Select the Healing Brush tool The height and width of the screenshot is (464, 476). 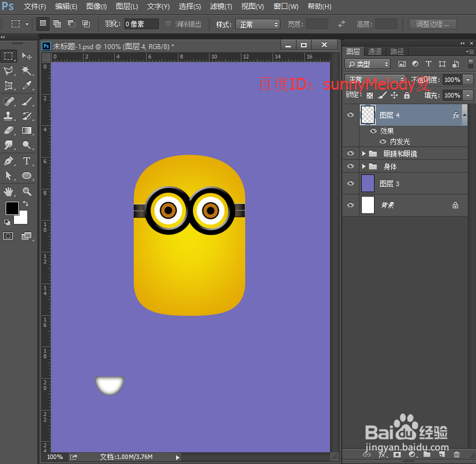click(8, 101)
